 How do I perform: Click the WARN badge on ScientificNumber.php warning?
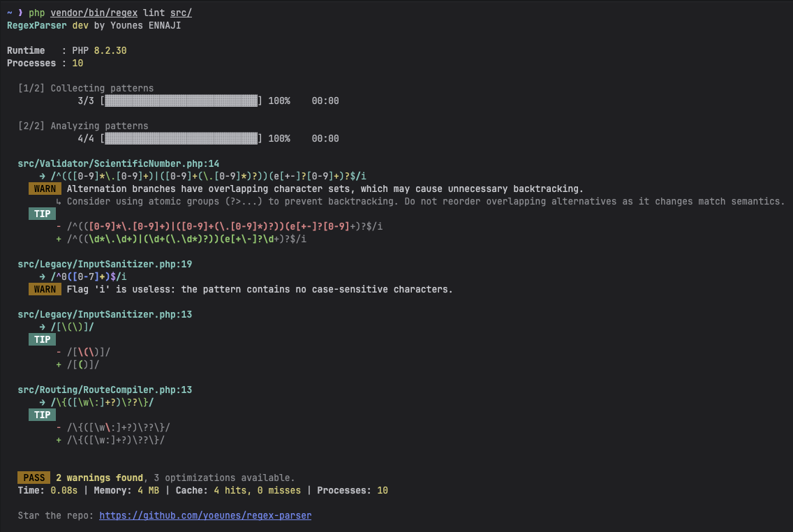click(45, 189)
